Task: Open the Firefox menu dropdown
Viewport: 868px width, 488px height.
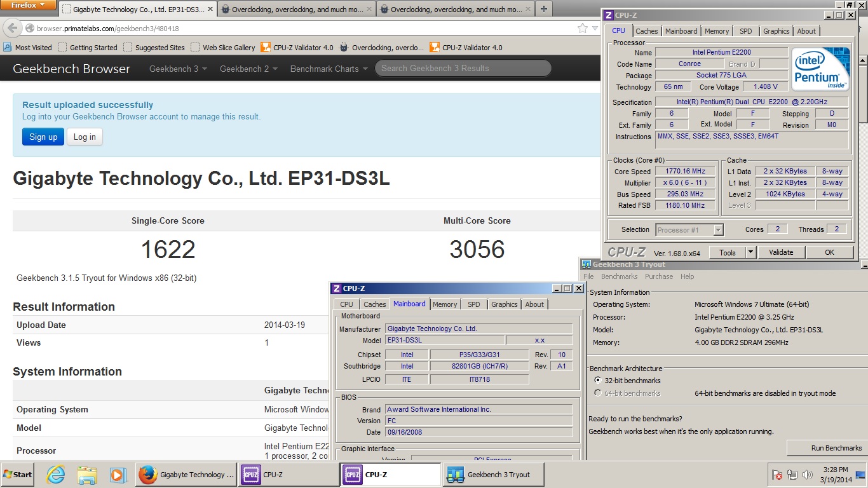Action: pos(27,5)
